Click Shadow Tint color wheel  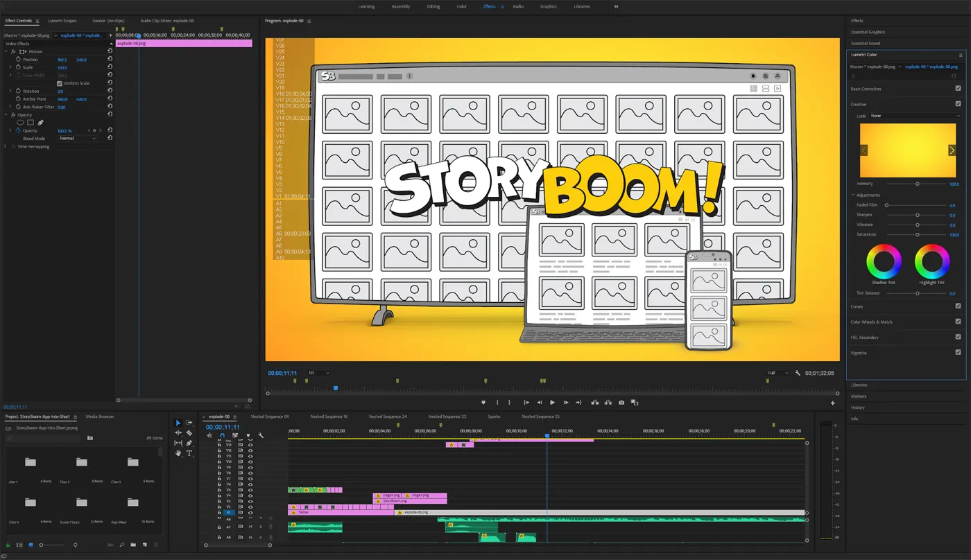click(x=884, y=262)
